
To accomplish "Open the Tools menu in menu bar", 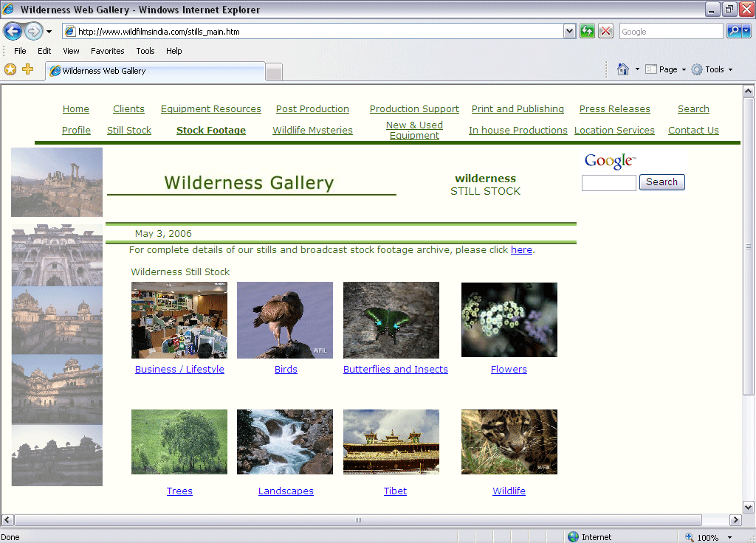I will point(145,51).
